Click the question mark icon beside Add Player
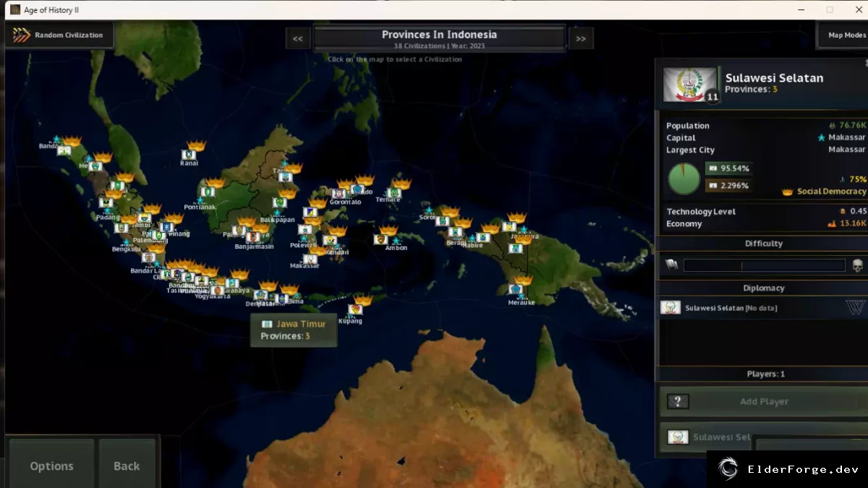868x488 pixels. coord(678,402)
